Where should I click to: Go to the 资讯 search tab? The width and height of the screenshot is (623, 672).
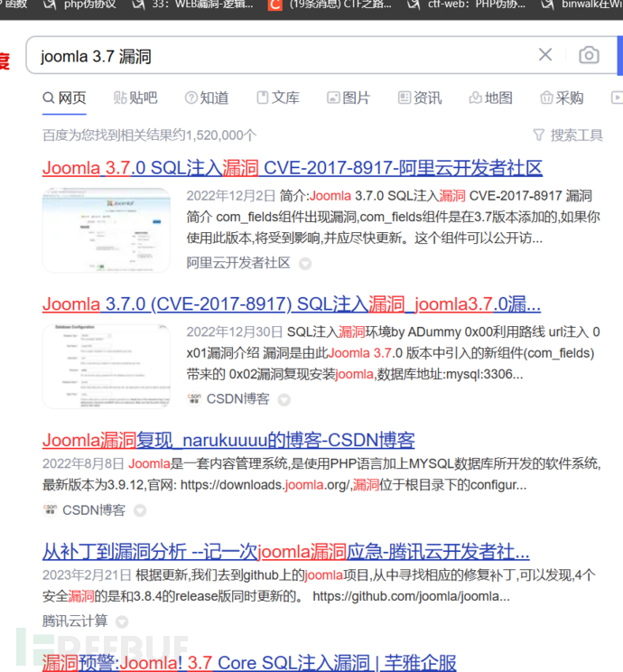(x=419, y=98)
